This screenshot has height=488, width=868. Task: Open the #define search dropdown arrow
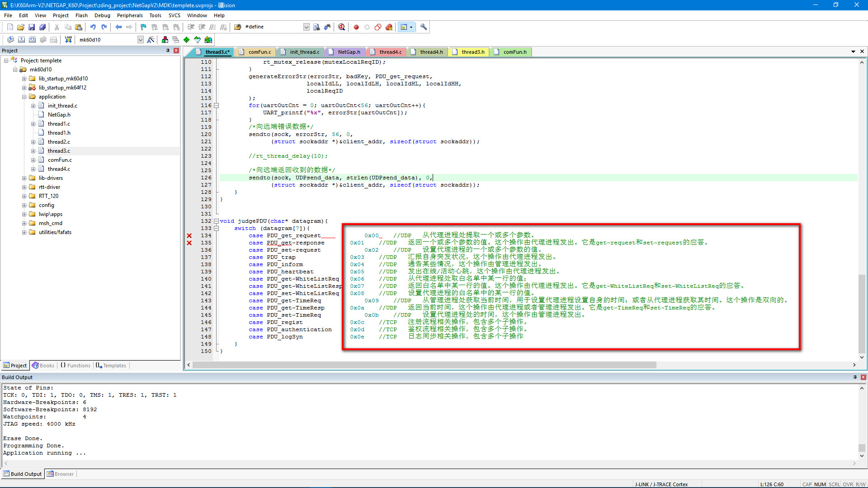click(x=307, y=27)
